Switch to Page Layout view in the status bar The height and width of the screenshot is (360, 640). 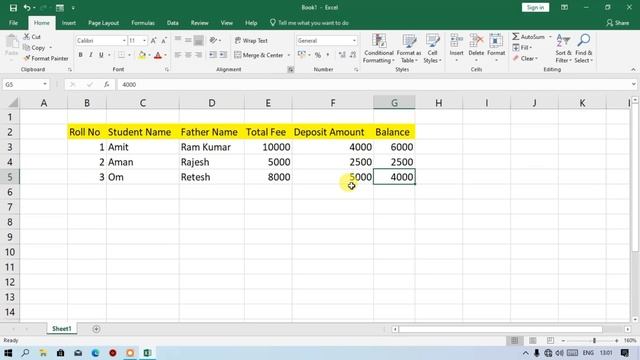pyautogui.click(x=532, y=340)
